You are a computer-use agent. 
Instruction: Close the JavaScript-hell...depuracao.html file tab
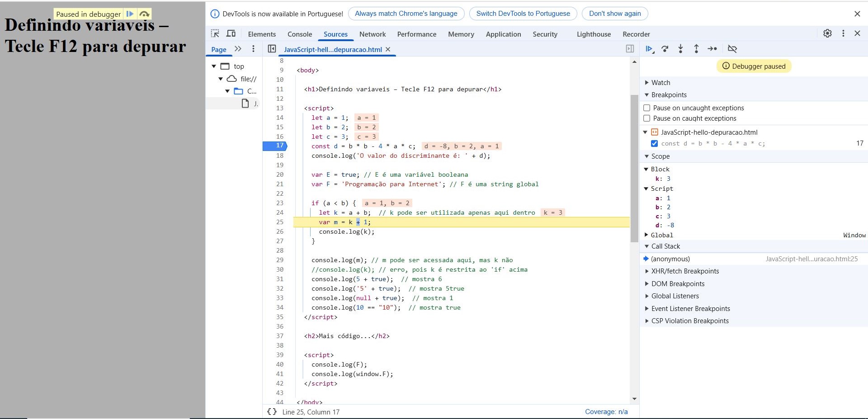[x=388, y=49]
